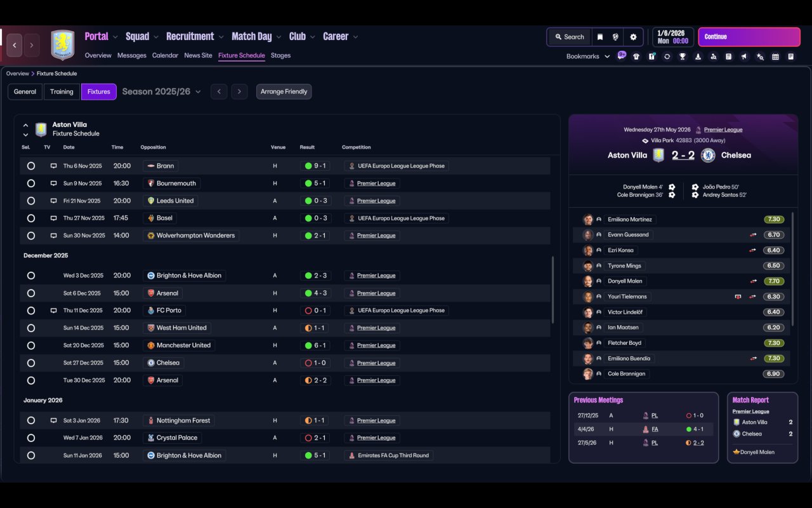Open the Stages tab
The height and width of the screenshot is (508, 812).
tap(280, 55)
